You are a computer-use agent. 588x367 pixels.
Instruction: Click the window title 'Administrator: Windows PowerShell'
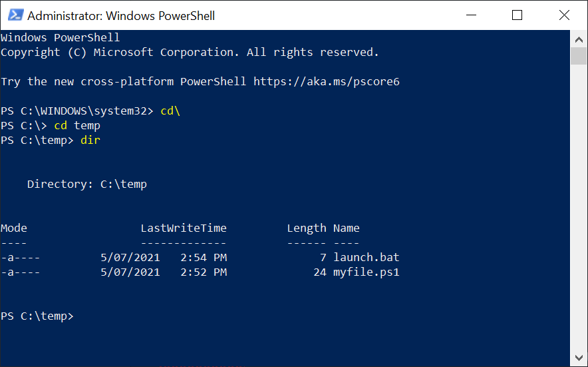[121, 15]
